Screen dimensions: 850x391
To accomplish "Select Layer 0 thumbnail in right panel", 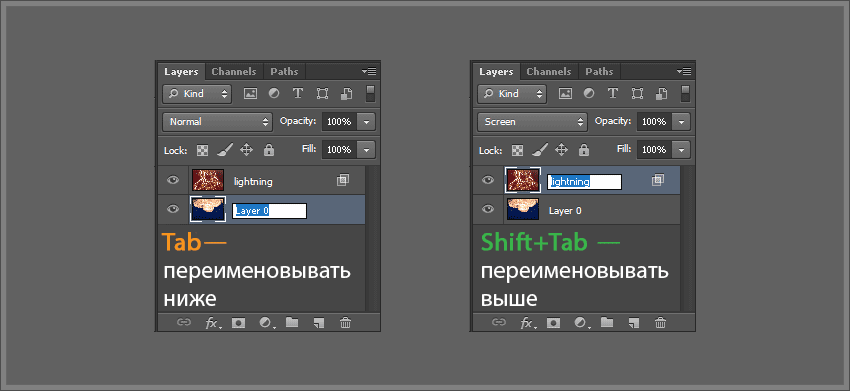I will [523, 209].
